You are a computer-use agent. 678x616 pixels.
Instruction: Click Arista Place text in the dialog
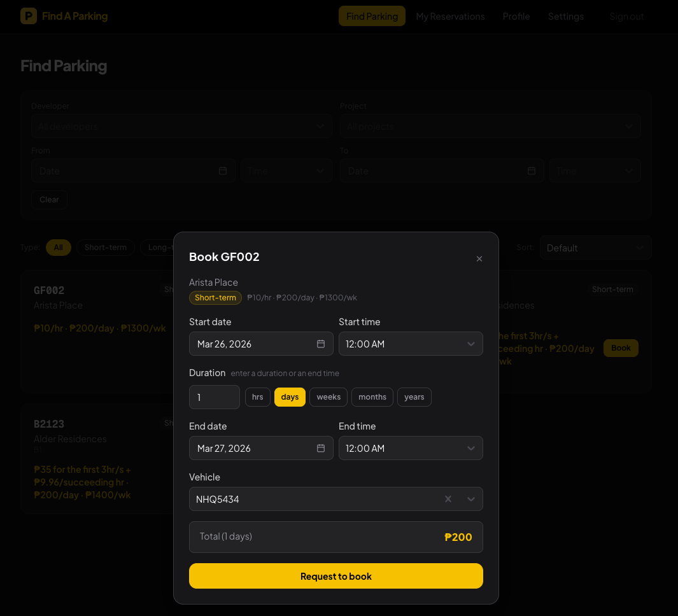coord(214,283)
